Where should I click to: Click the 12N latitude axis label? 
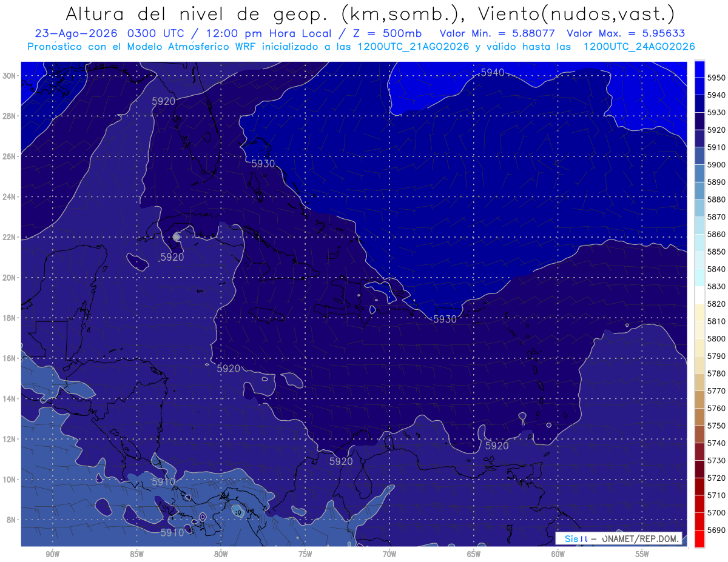(x=10, y=439)
